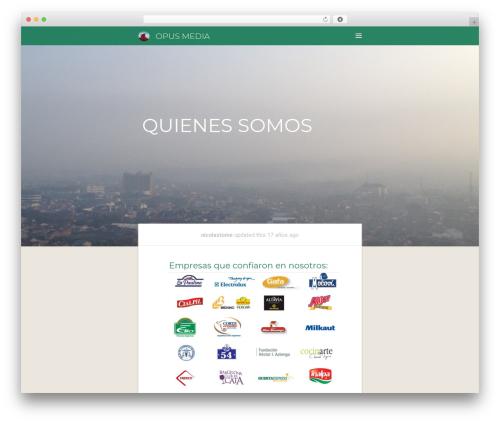Click the blue 54 logo
The width and height of the screenshot is (500, 423).
pos(227,352)
